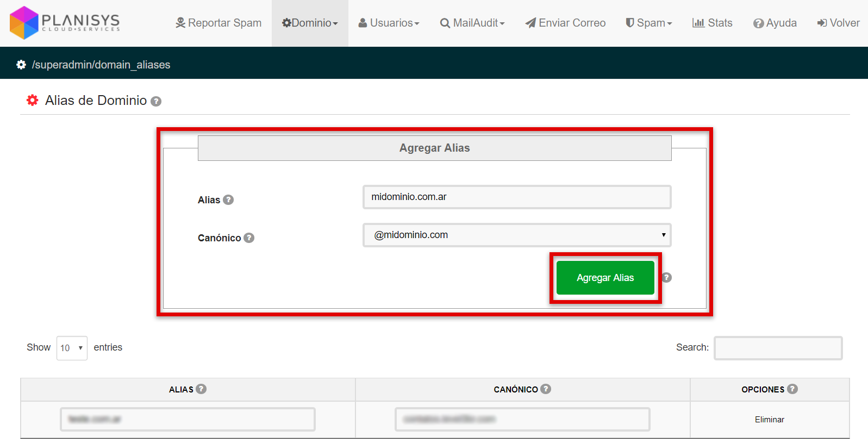Open the Stats page
Viewport: 868px width, 443px height.
[712, 23]
